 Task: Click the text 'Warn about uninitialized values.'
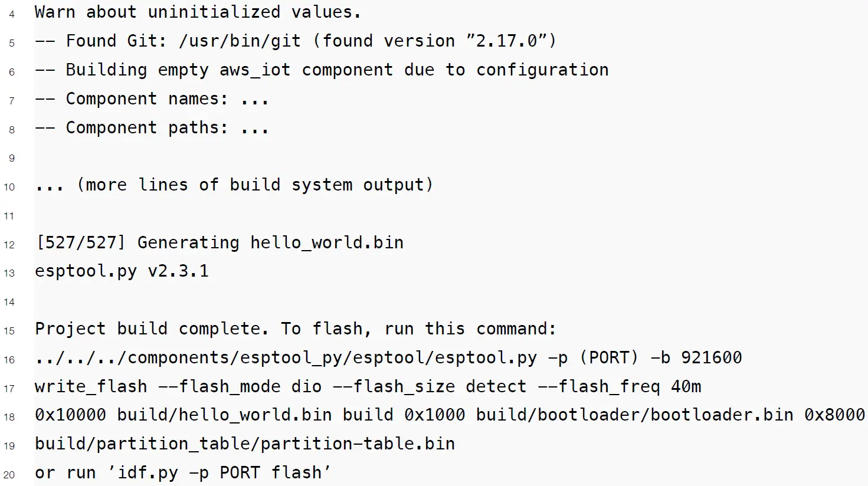[x=197, y=12]
